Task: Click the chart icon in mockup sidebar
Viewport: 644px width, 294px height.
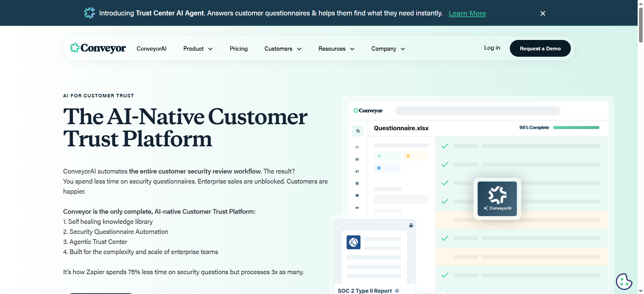Action: click(357, 147)
